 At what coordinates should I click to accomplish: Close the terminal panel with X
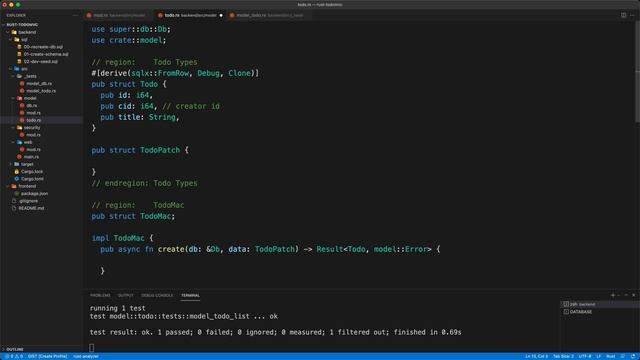[633, 295]
